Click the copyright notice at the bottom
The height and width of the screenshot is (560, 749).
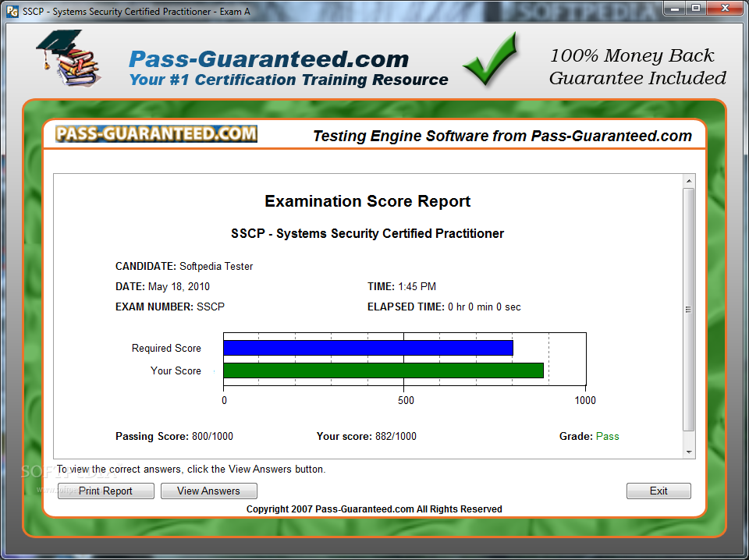click(x=374, y=509)
